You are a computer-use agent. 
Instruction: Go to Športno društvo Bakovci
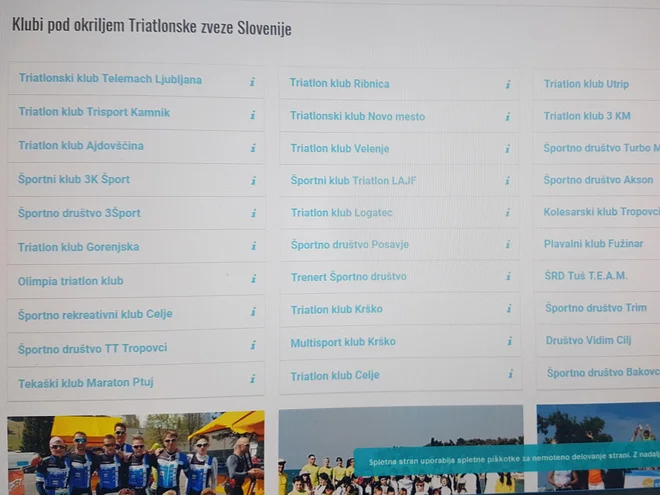coord(603,373)
